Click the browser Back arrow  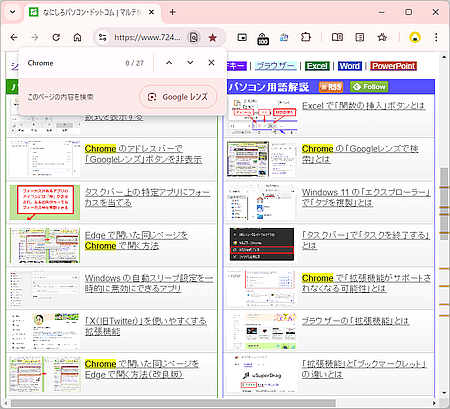click(x=14, y=37)
